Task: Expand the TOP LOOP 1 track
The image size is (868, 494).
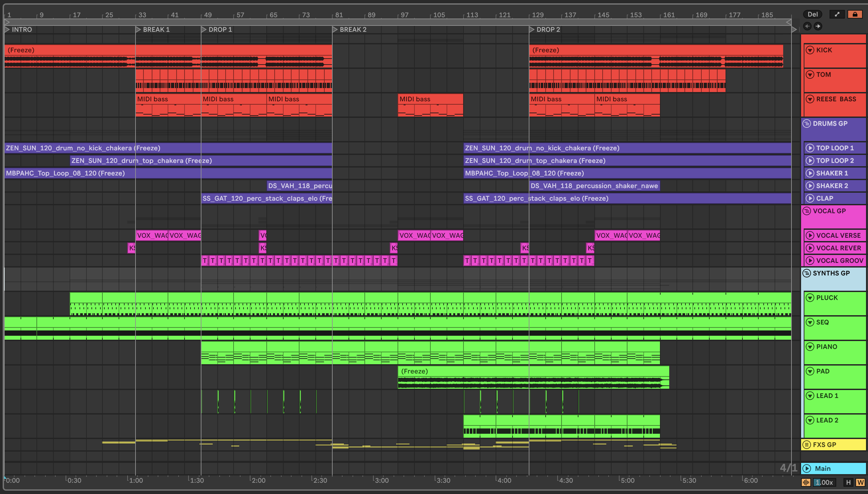Action: click(x=810, y=148)
